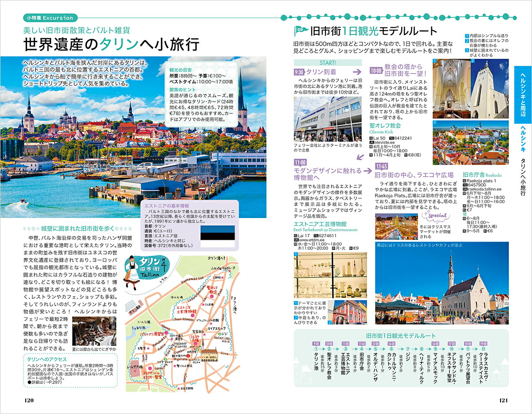Click the URL icon before oleviste.ee
Image resolution: width=532 pixels, height=414 pixels.
click(373, 142)
